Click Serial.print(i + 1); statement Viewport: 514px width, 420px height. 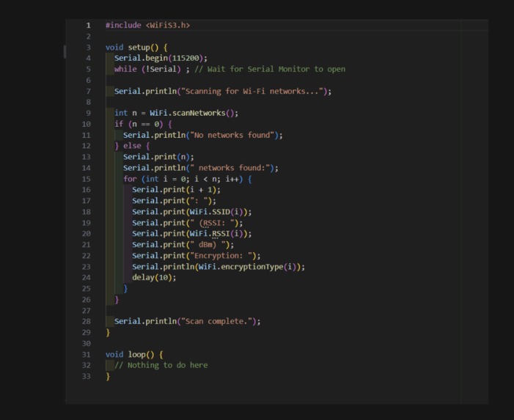[177, 190]
